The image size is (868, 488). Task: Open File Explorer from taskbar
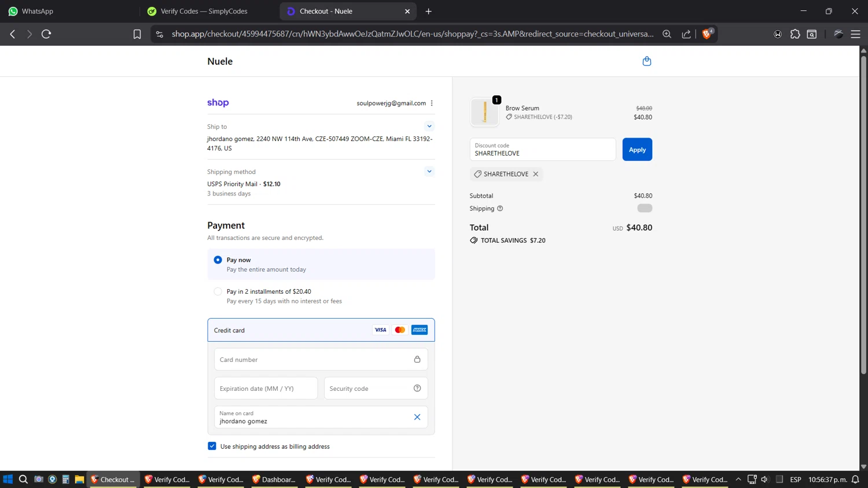click(79, 479)
